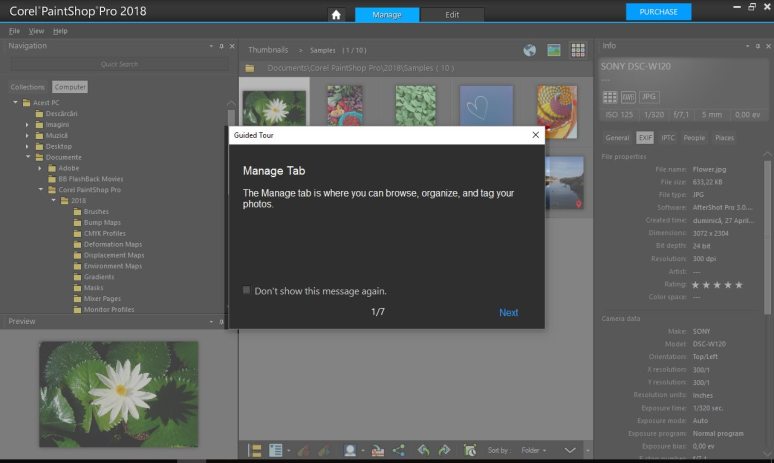This screenshot has height=463, width=774.
Task: Open the View menu
Action: 36,31
